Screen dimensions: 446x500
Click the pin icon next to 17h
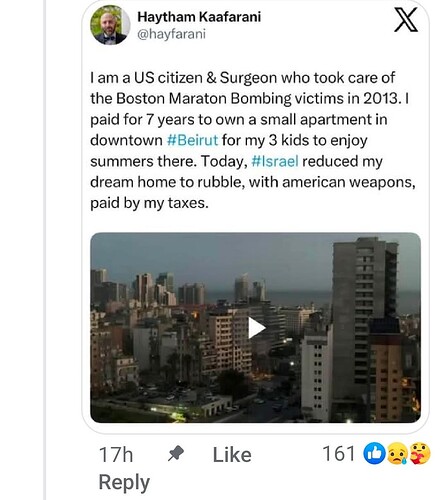point(176,453)
